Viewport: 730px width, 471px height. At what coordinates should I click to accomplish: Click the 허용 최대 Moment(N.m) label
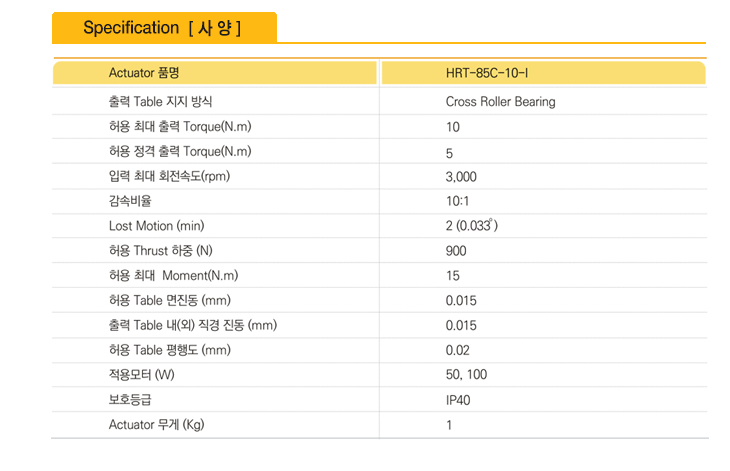(x=173, y=276)
